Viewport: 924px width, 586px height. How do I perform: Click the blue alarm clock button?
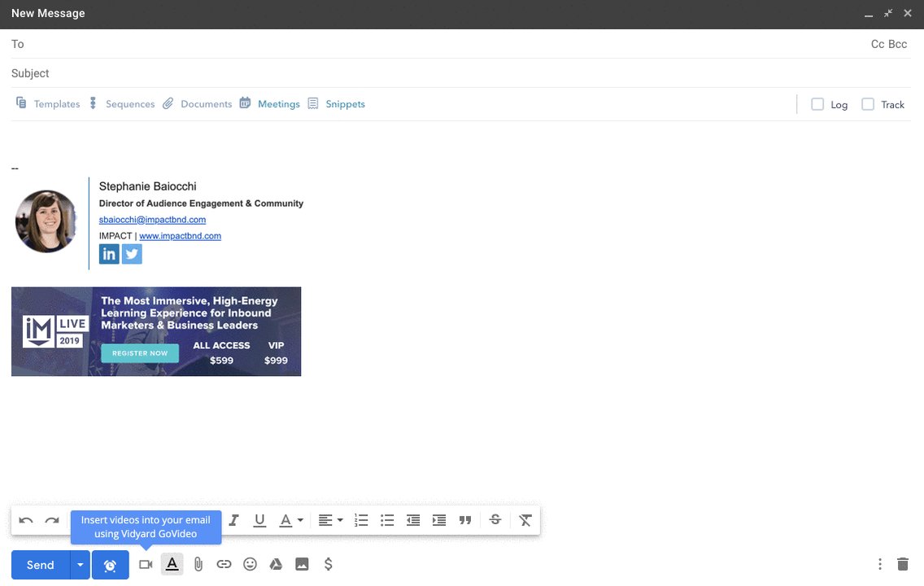tap(110, 566)
